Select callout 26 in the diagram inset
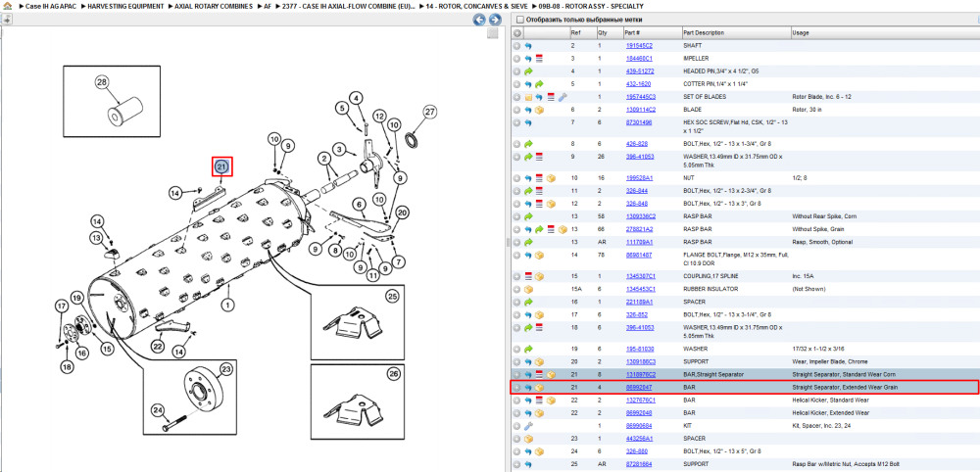980x472 pixels. pos(393,375)
